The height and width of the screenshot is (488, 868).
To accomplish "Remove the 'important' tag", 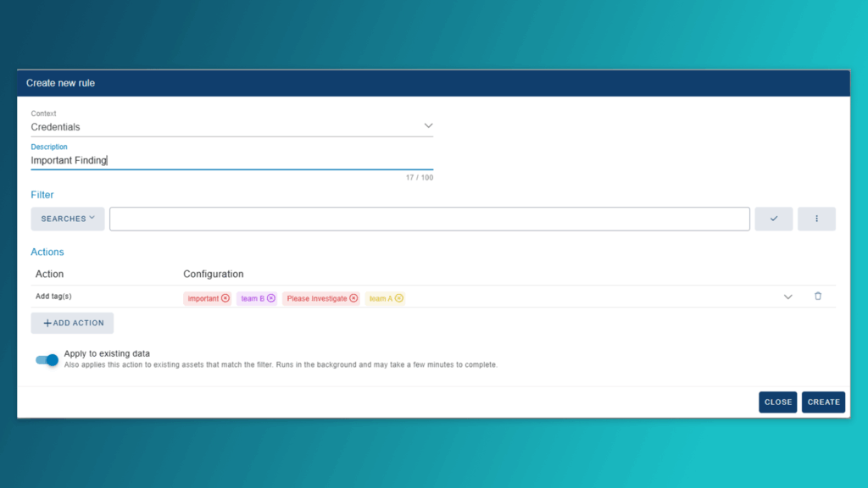I will click(225, 298).
